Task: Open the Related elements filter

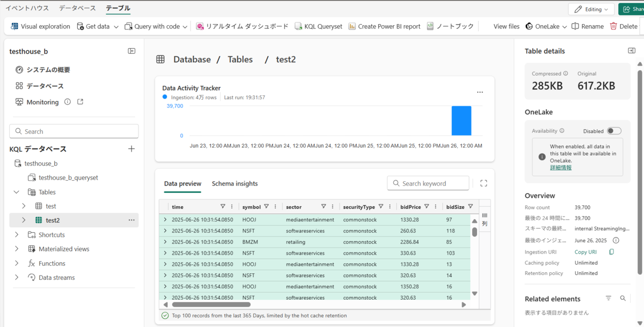Action: pos(609,299)
